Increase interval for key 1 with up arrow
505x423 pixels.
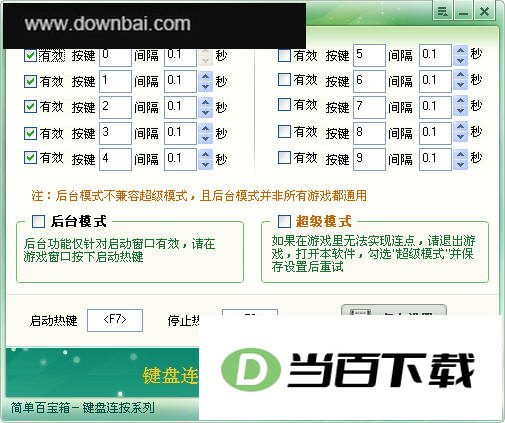[x=206, y=77]
